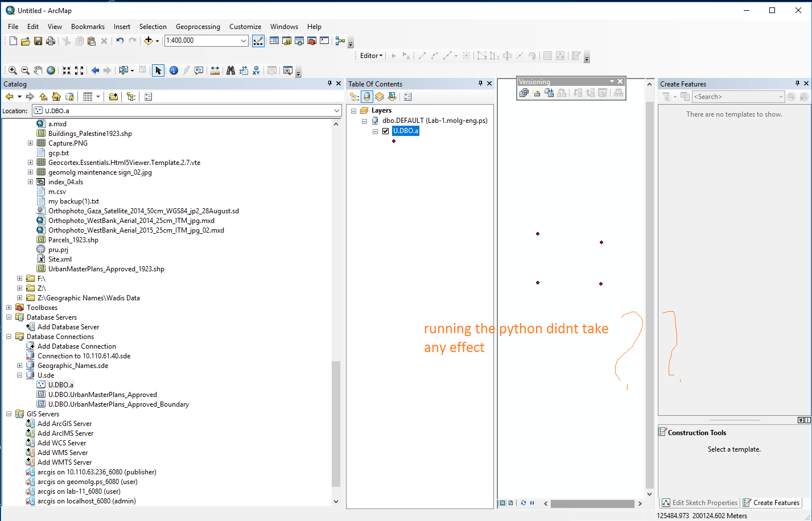Zoom to Full Extent globe
This screenshot has width=812, height=521.
(51, 71)
